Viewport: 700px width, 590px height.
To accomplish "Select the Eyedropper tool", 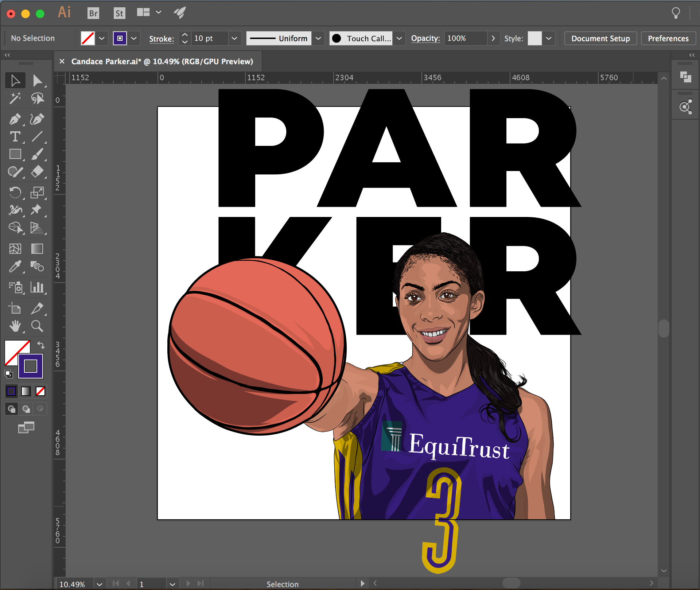I will [x=15, y=266].
